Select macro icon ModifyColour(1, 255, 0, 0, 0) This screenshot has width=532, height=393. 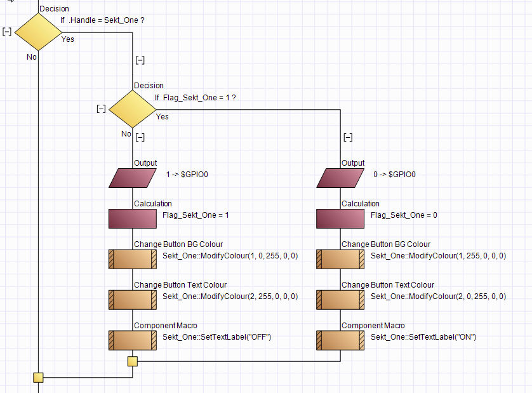(340, 259)
